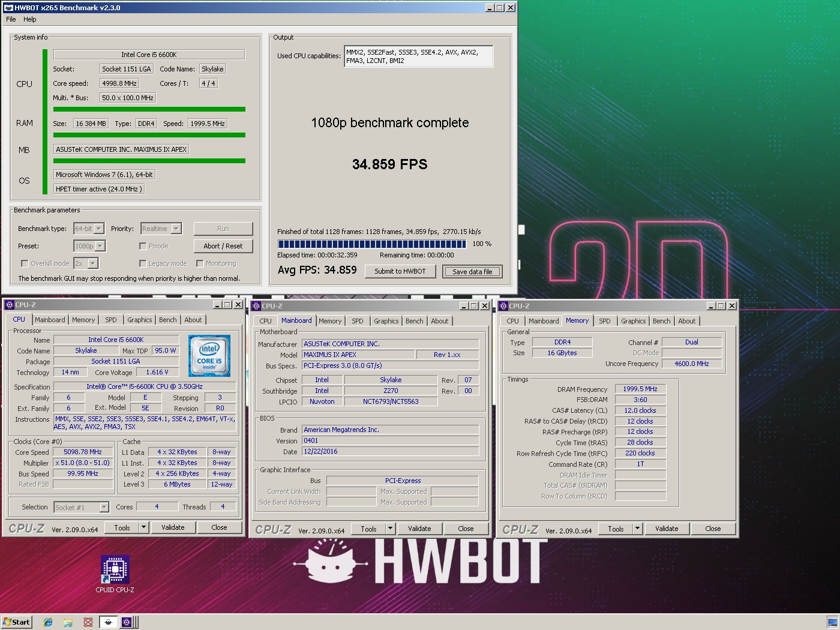Open Memory tab in Mainboard window
This screenshot has height=630, width=840.
click(x=330, y=321)
